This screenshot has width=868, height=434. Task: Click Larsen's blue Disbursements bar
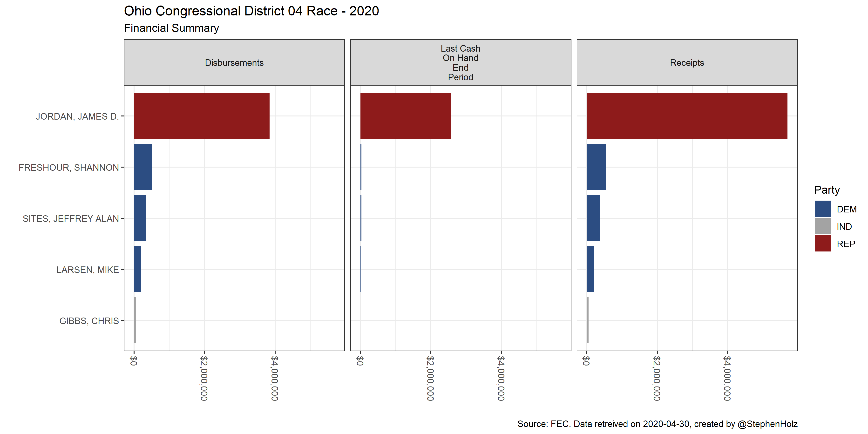137,269
